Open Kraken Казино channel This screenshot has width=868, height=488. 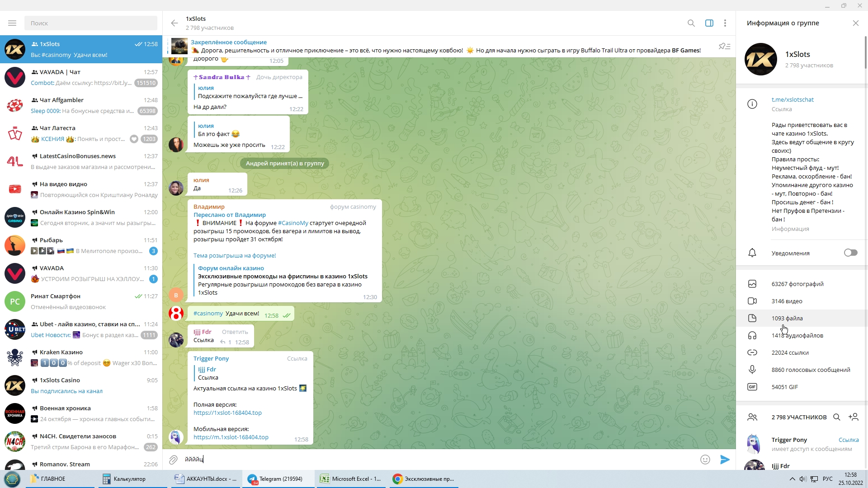(x=81, y=357)
